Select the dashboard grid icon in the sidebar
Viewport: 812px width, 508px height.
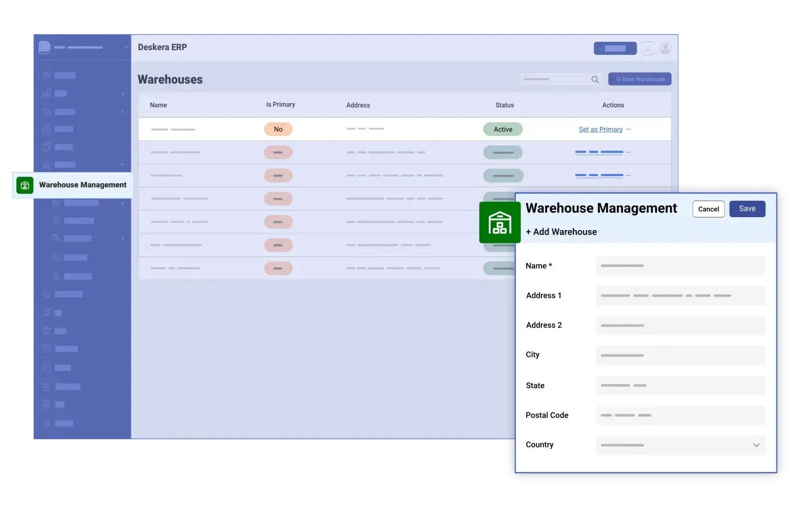(x=46, y=75)
